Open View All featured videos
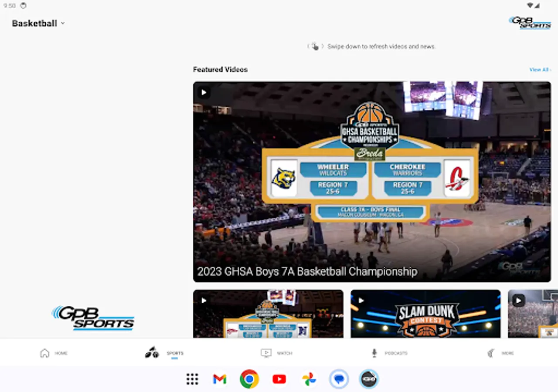This screenshot has width=558, height=392. (540, 70)
